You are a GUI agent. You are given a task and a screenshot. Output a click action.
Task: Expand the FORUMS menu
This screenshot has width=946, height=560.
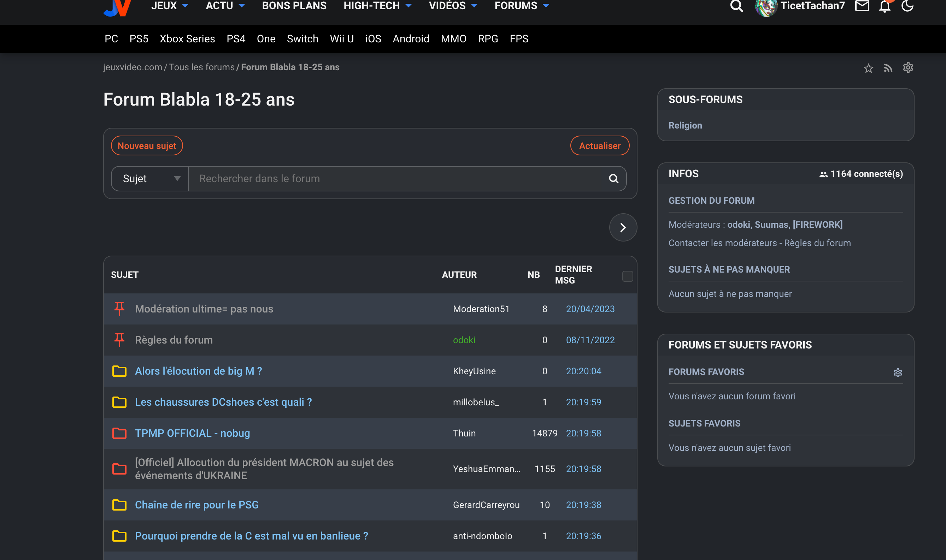click(522, 6)
